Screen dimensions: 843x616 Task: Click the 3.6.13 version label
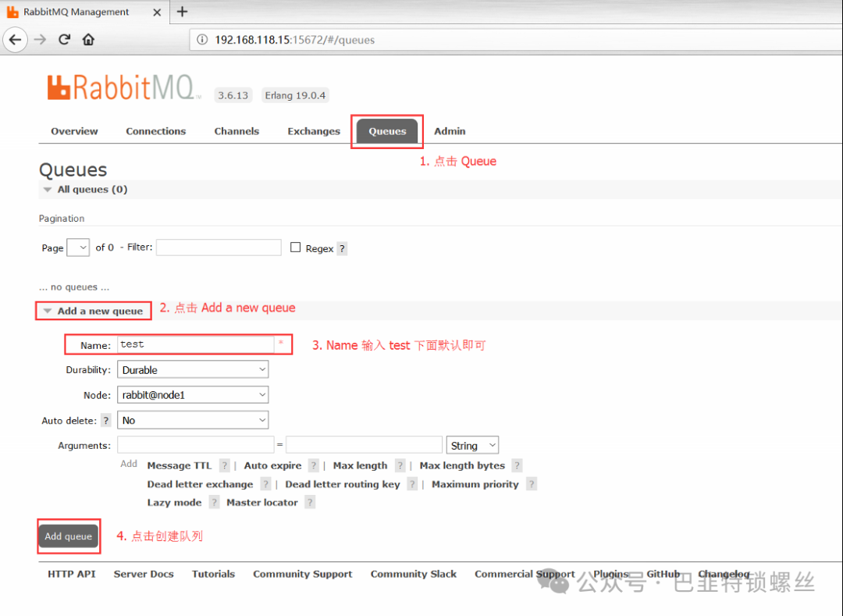click(x=233, y=95)
